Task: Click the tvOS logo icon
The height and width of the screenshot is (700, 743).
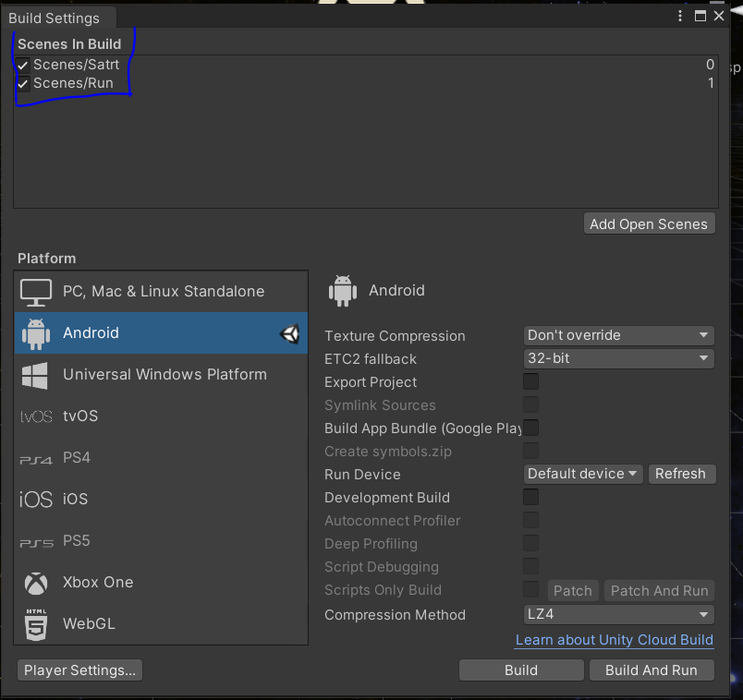Action: (36, 416)
